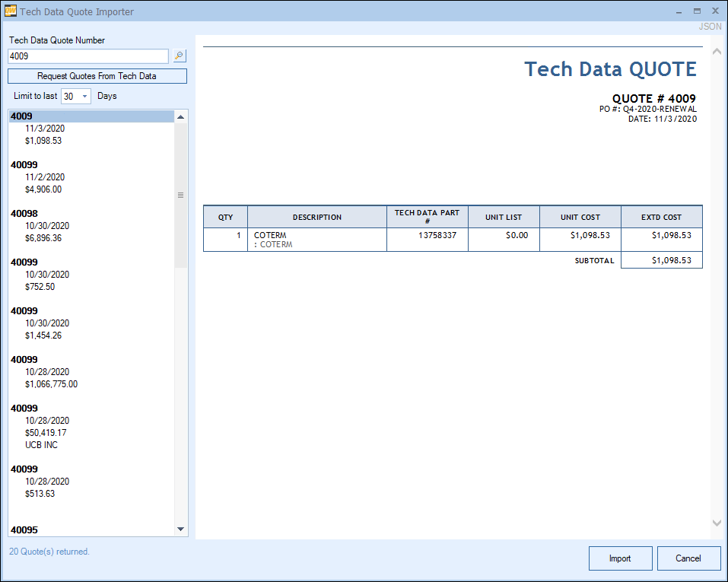Focus the Tech Data Quote Number field
The image size is (728, 582).
point(88,56)
